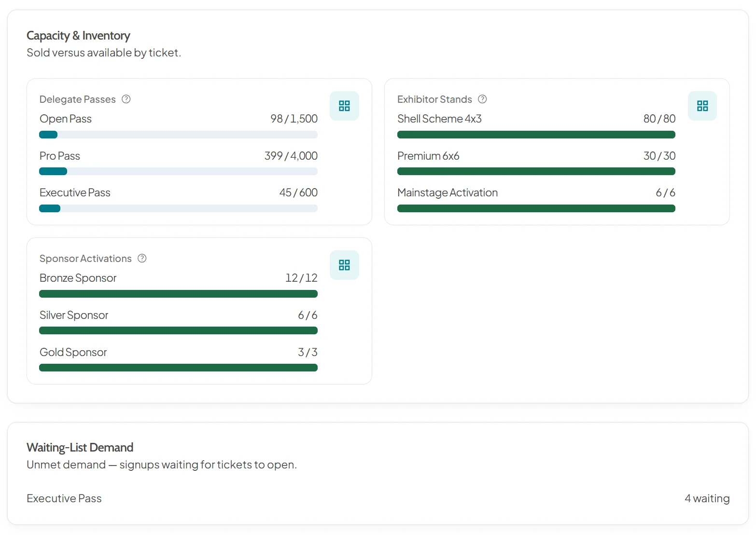Click the Pro Pass progress bar
The width and height of the screenshot is (756, 535).
pos(179,171)
